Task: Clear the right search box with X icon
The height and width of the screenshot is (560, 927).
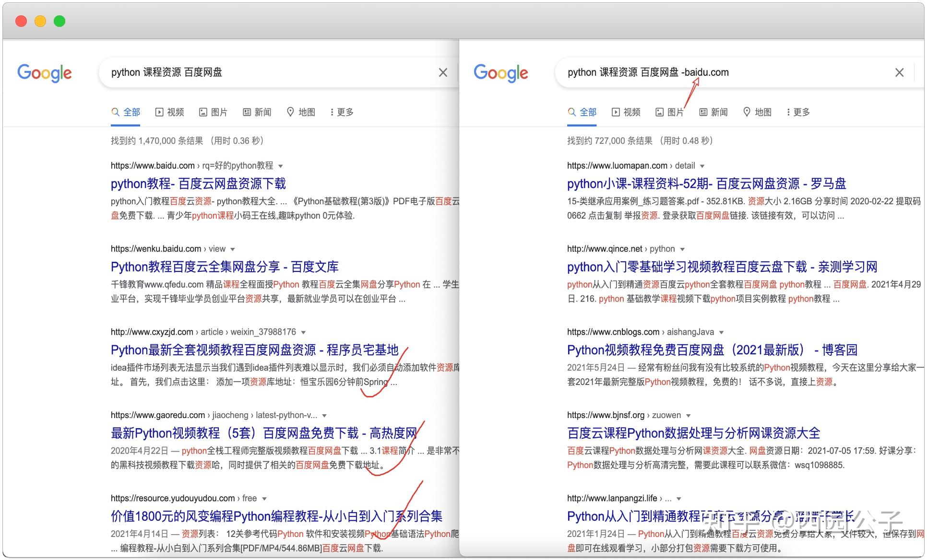Action: click(899, 72)
